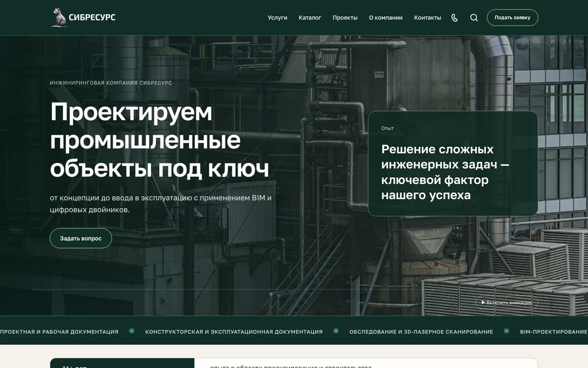Open the Проекты page

[x=345, y=18]
